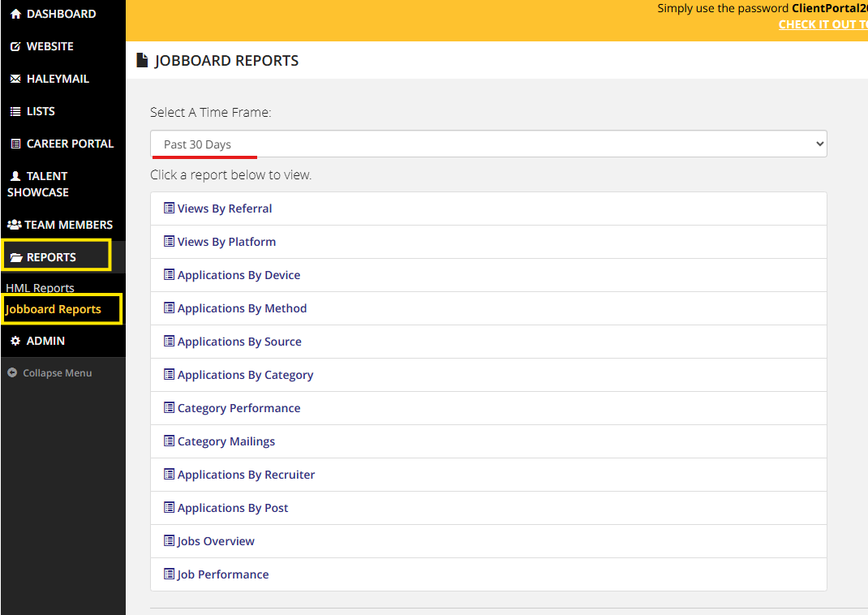The height and width of the screenshot is (615, 868).
Task: Open Lists from the sidebar
Action: coord(41,111)
